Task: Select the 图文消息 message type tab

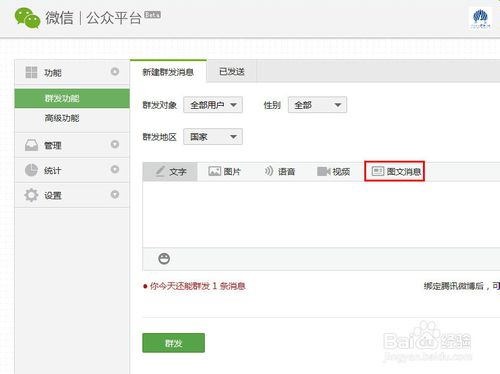Action: tap(394, 171)
